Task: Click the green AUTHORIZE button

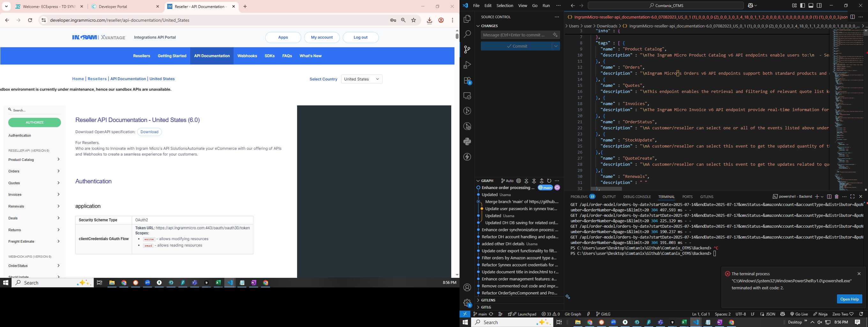Action: click(x=35, y=122)
